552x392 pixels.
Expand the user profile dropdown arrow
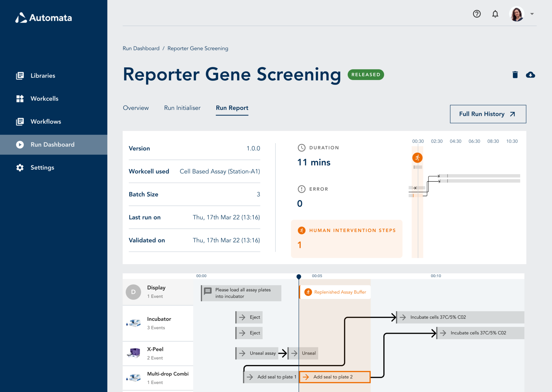click(532, 14)
